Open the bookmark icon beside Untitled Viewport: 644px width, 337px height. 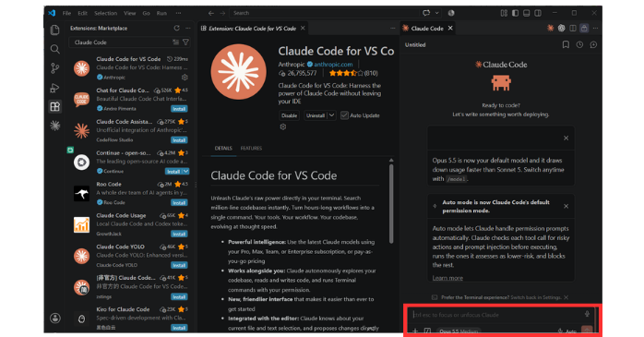click(x=566, y=45)
